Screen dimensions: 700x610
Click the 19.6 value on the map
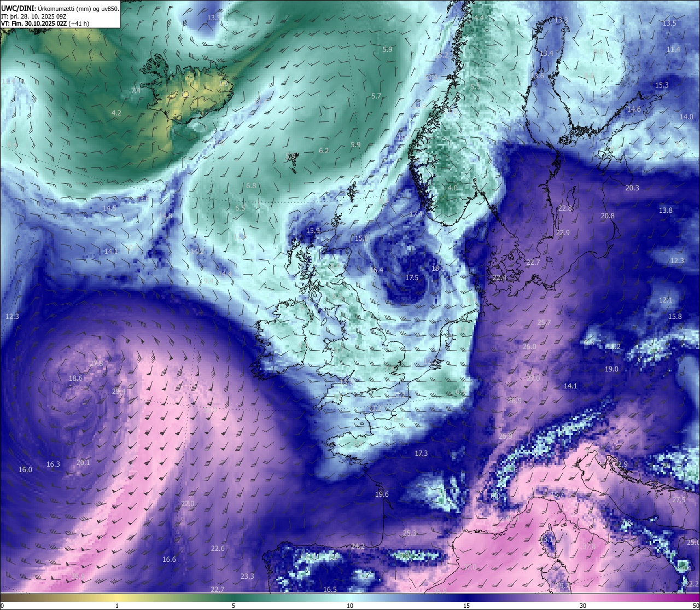[x=382, y=495]
